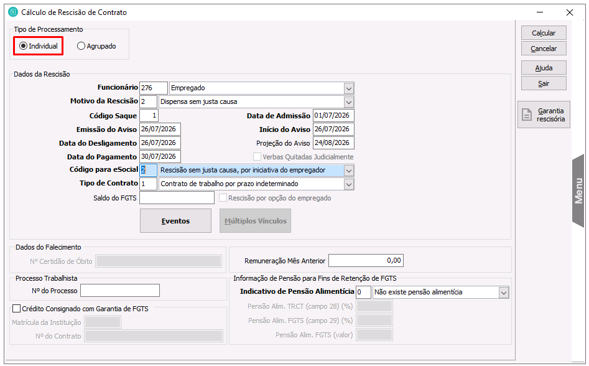This screenshot has height=366, width=589.
Task: Open the Código para eSocial dropdown
Action: tap(349, 170)
